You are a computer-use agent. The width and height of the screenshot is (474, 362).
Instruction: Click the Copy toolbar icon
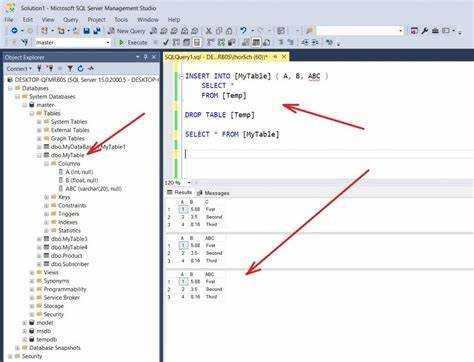click(219, 31)
